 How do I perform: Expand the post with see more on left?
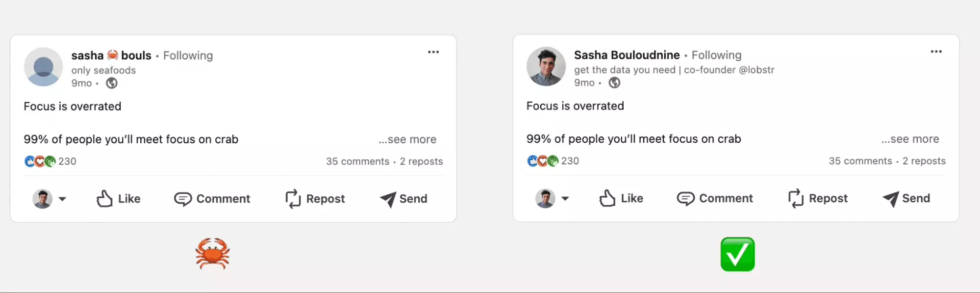407,139
